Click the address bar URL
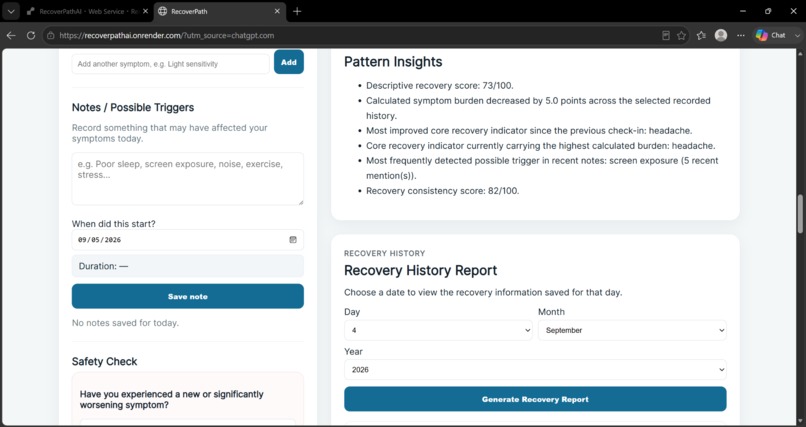Image resolution: width=806 pixels, height=427 pixels. pos(167,35)
